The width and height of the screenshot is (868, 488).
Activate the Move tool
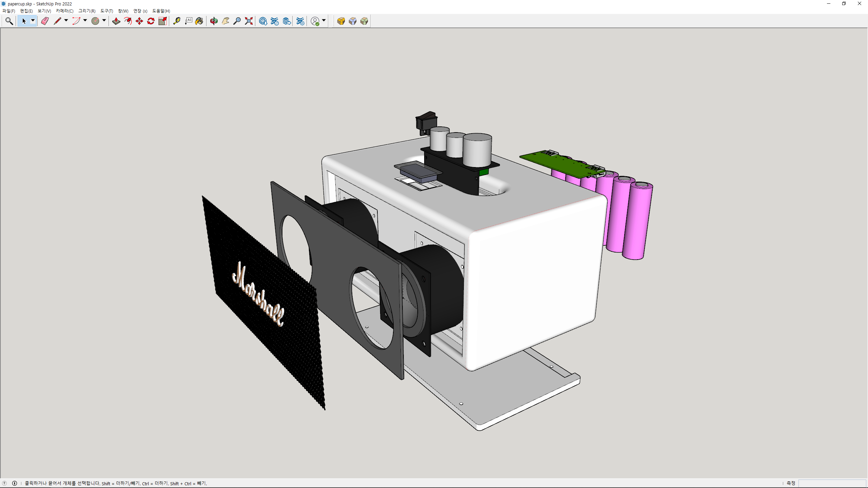(139, 21)
